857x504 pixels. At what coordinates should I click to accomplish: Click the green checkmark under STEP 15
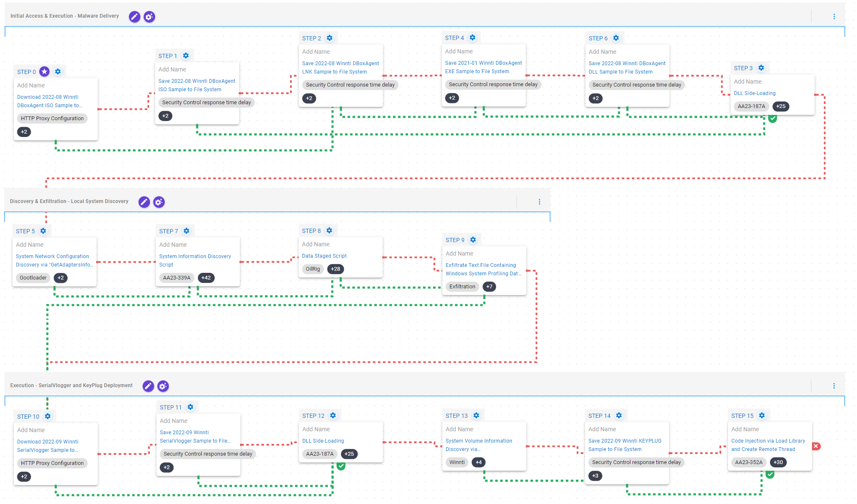pyautogui.click(x=770, y=474)
